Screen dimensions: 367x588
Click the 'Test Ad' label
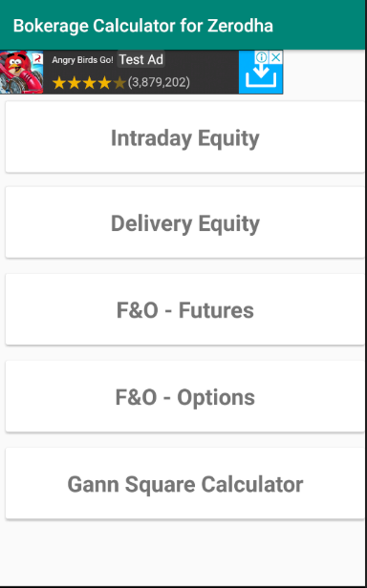141,60
